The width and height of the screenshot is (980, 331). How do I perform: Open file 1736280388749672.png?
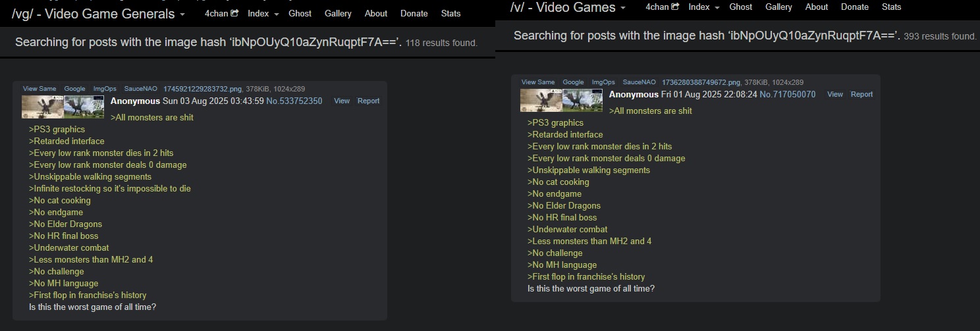pos(701,82)
